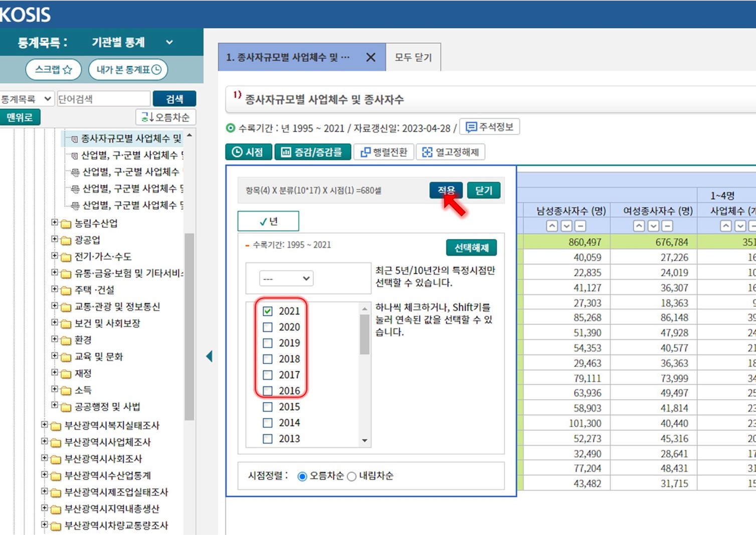The image size is (756, 535).
Task: Click the 모두 닫기 tab
Action: (x=413, y=58)
